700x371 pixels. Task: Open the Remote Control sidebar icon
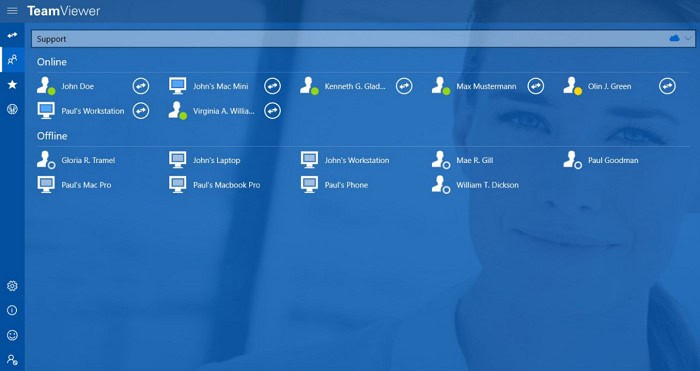[x=12, y=35]
